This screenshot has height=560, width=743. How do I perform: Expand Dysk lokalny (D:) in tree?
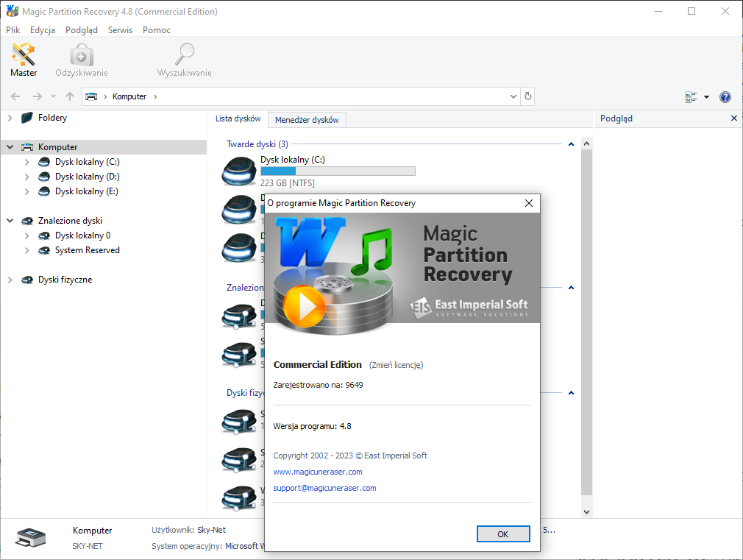pos(27,177)
